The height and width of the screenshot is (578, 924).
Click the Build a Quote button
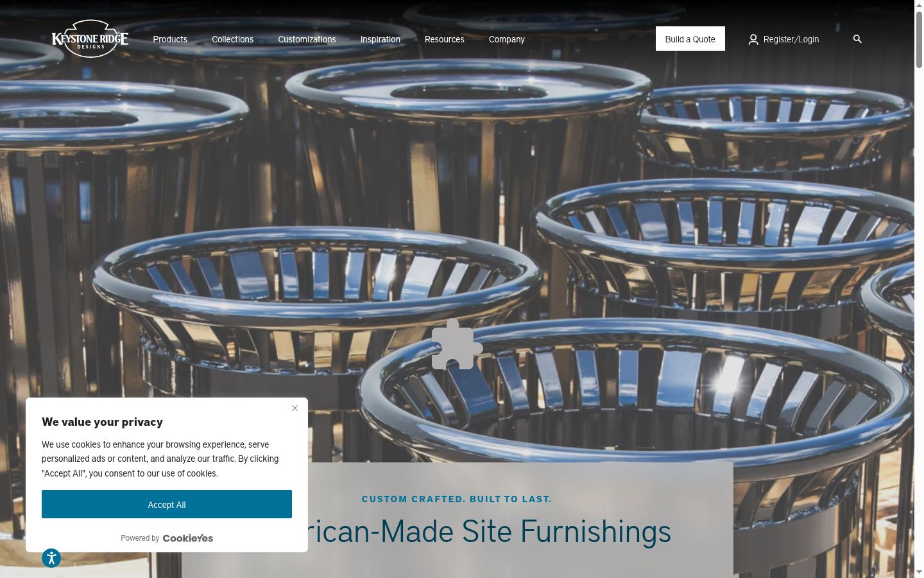point(690,39)
